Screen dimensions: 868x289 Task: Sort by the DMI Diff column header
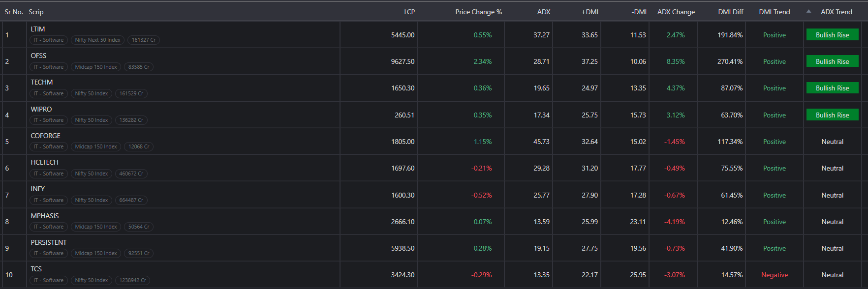point(731,12)
